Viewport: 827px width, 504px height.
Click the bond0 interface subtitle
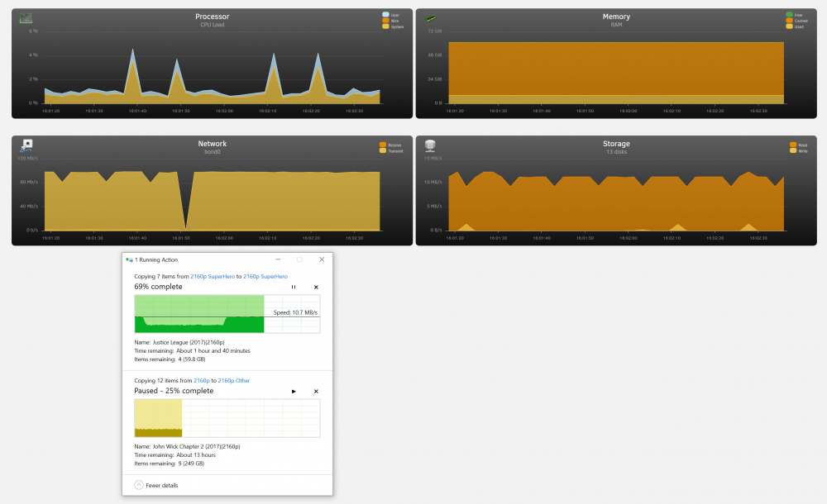[x=212, y=152]
